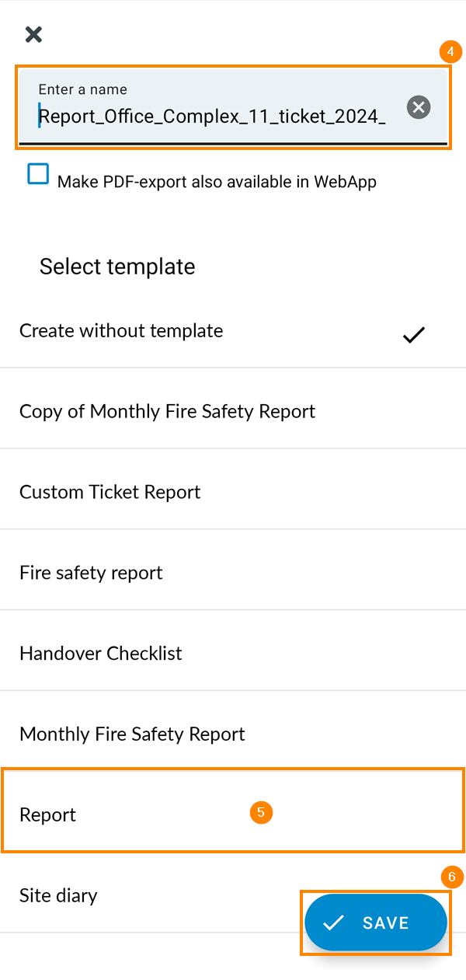
Task: Enable PDF-export availability in WebApp
Action: [37, 174]
